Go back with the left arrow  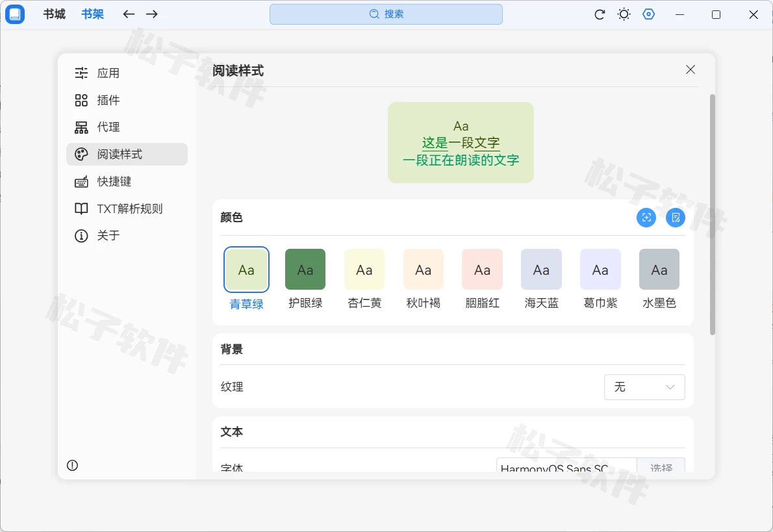pyautogui.click(x=129, y=14)
